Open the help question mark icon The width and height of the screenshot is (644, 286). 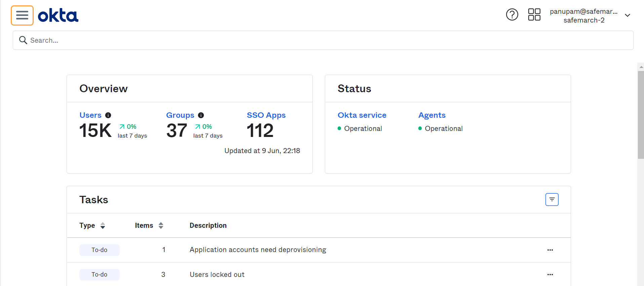coord(512,15)
